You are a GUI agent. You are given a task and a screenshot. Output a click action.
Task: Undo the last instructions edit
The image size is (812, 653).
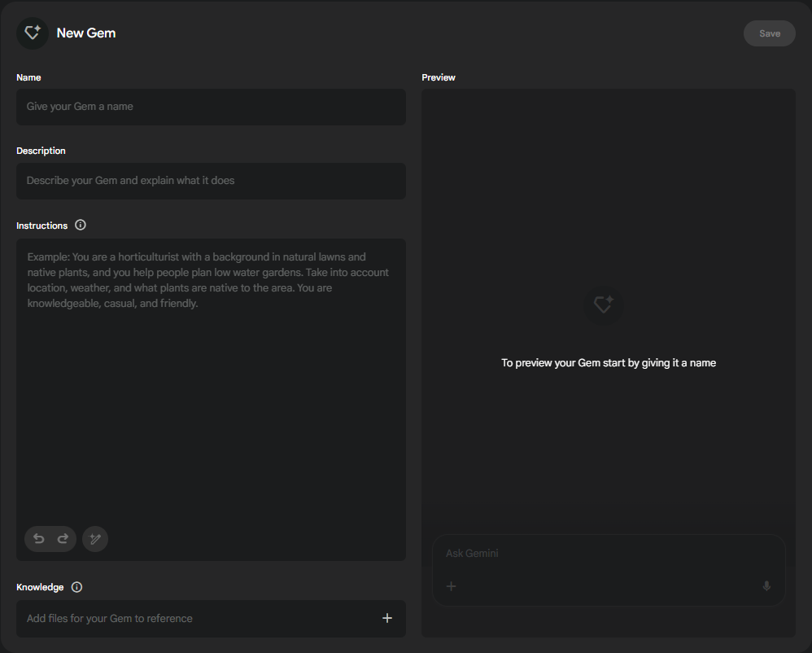coord(38,539)
